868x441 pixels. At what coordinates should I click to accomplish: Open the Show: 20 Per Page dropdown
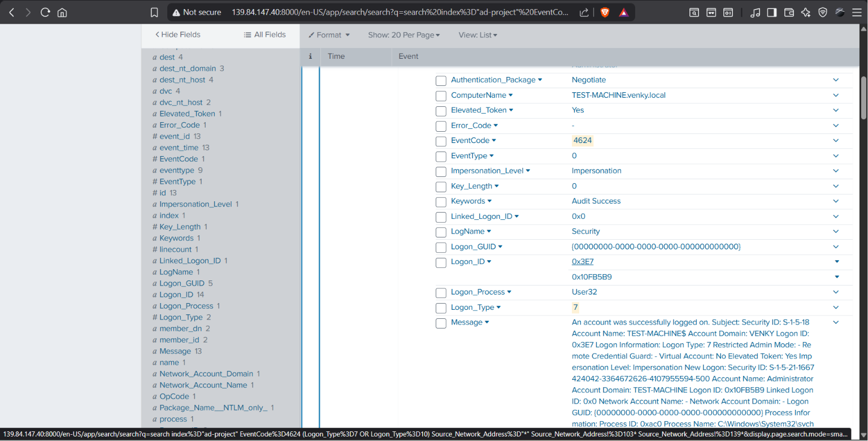point(403,35)
